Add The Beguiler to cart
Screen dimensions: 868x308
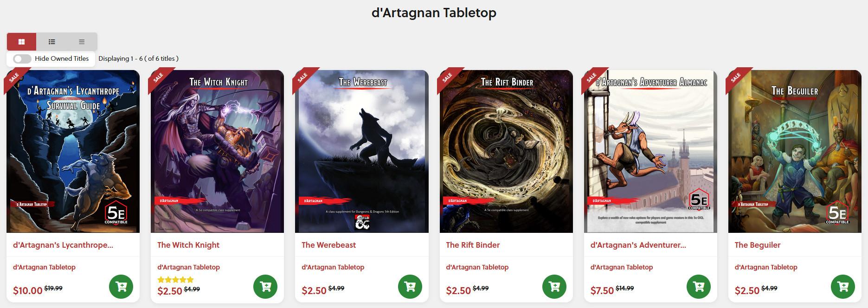click(843, 287)
